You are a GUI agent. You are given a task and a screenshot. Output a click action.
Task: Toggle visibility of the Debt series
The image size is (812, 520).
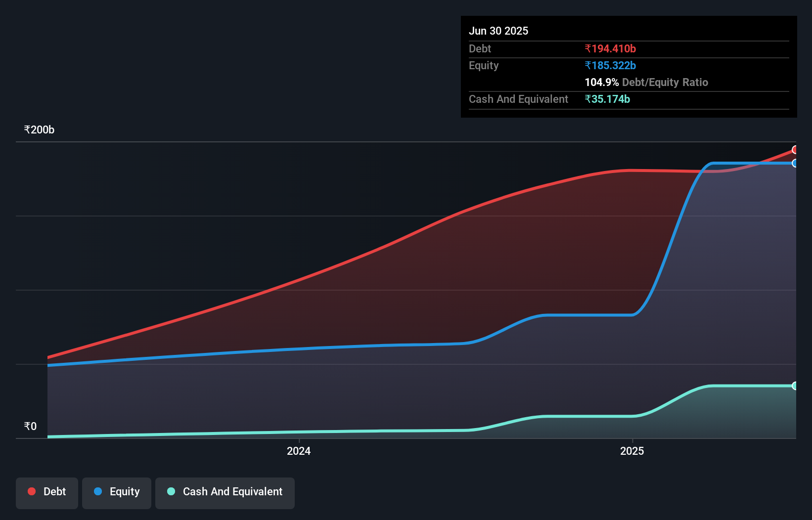point(46,492)
